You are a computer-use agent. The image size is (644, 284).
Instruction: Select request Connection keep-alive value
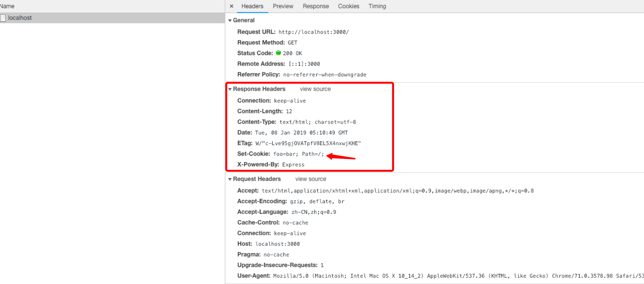click(290, 233)
